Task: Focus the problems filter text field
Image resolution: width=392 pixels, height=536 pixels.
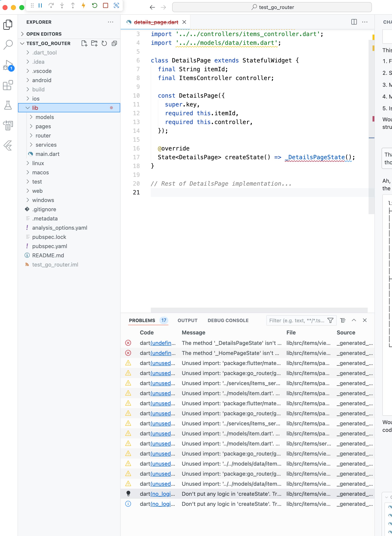Action: 297,320
